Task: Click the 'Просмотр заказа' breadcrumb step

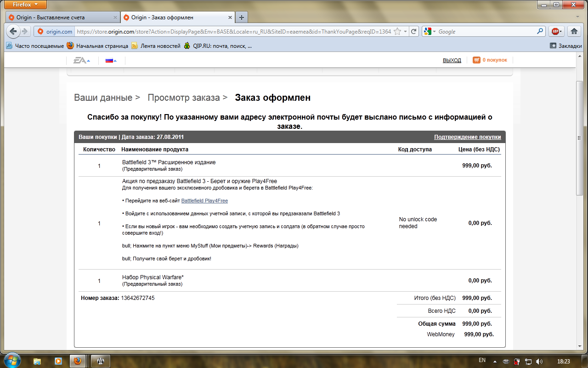Action: coord(184,98)
